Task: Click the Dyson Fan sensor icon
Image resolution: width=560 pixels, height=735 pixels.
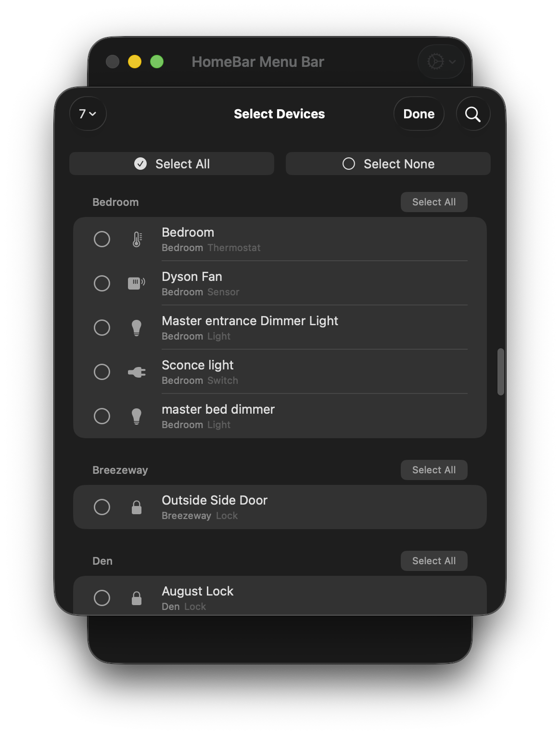Action: (x=137, y=283)
